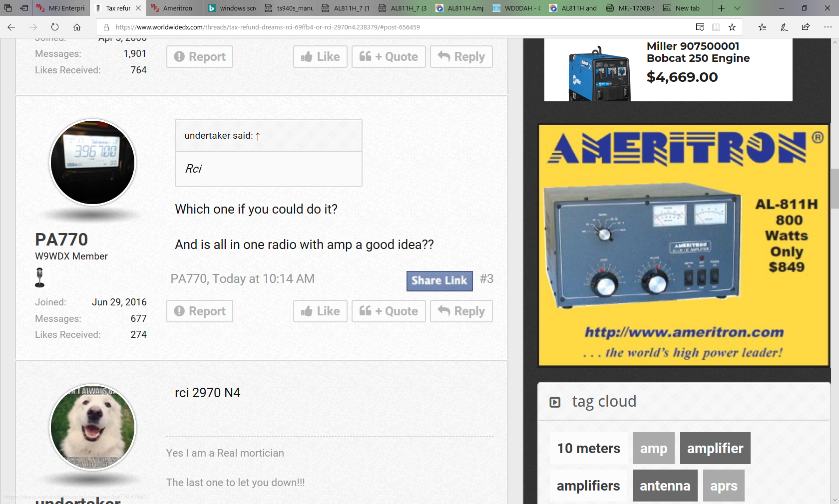Switch to the WD0DAH tab
The image size is (839, 504).
click(517, 8)
